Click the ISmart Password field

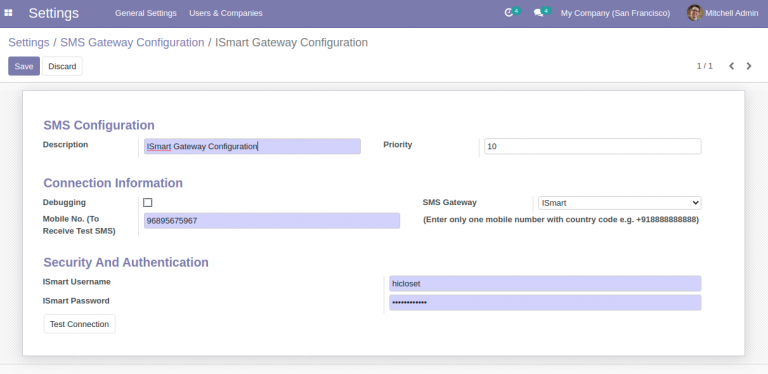[x=545, y=303]
